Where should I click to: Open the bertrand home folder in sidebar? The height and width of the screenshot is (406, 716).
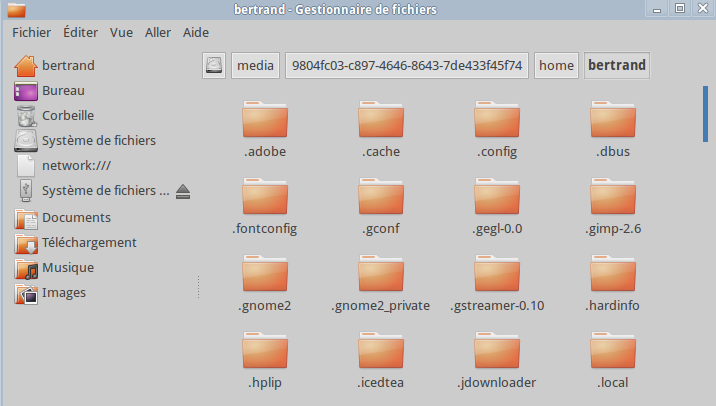pos(68,66)
